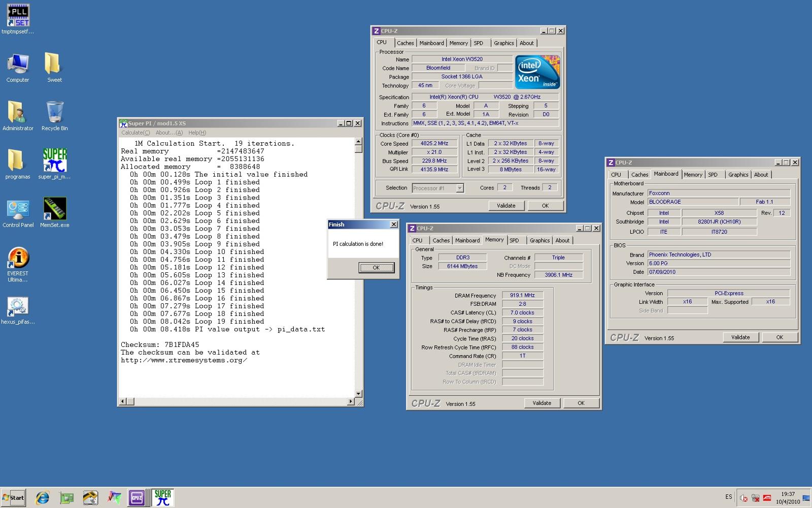Launch the super_pi_m desktop shortcut
The width and height of the screenshot is (812, 508).
[x=54, y=164]
